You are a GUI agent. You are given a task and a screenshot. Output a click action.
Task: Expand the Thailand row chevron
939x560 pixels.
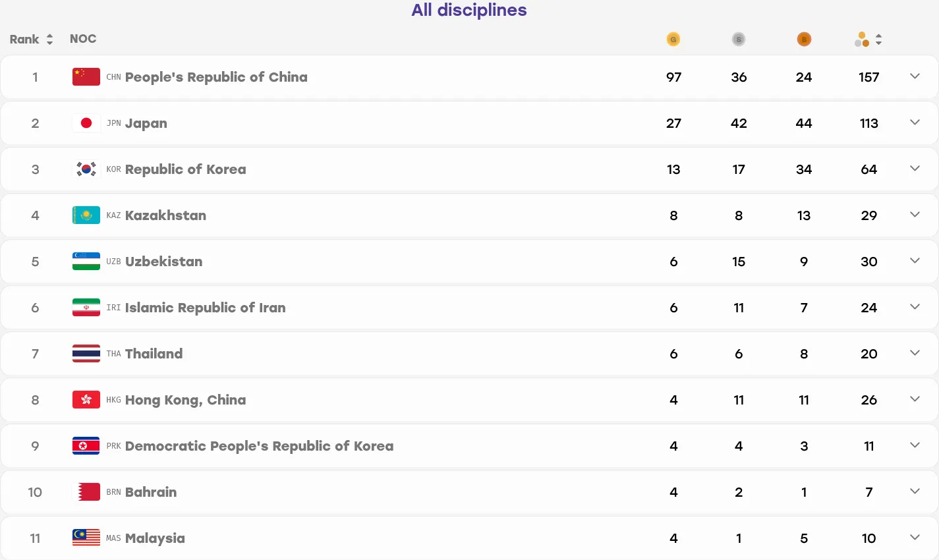click(915, 353)
